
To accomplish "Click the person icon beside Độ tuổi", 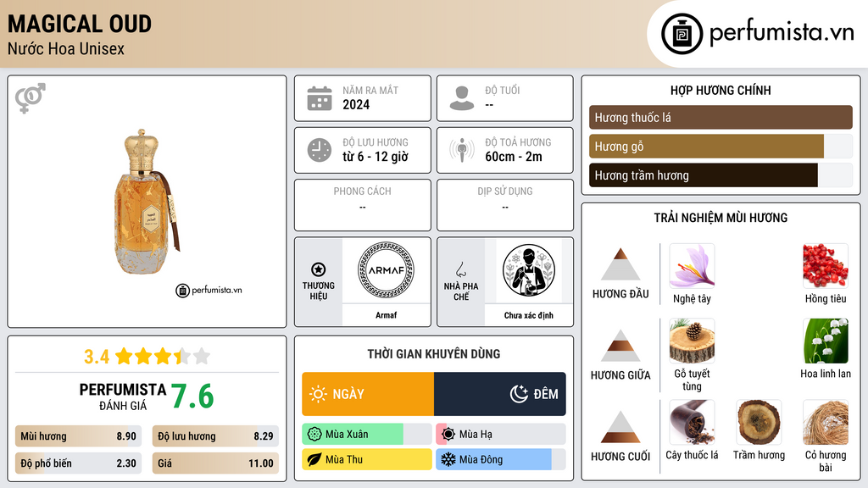I will (462, 98).
